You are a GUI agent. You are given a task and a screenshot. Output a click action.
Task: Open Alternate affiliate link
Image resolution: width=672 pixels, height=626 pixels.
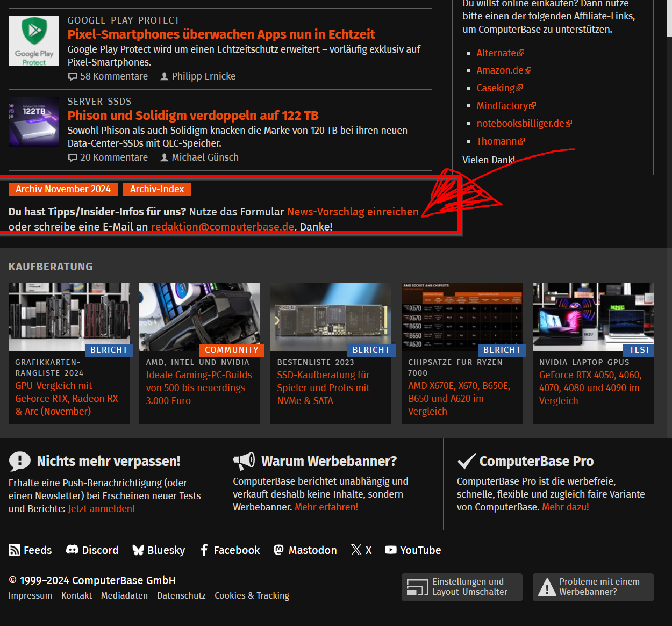(496, 53)
